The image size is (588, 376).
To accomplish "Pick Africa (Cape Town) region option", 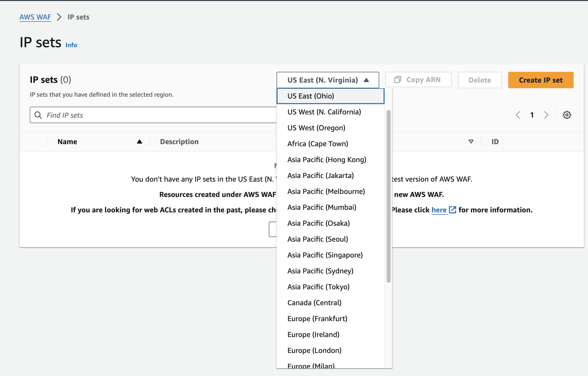I will tap(318, 144).
